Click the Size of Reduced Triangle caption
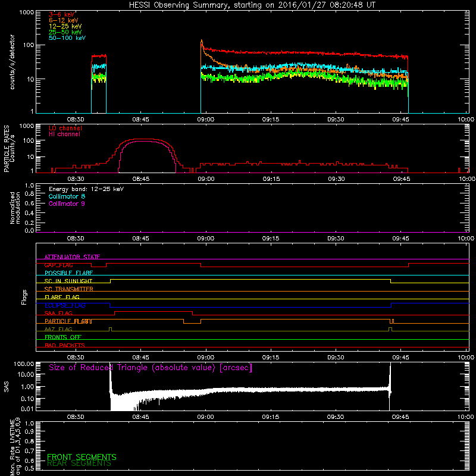476x476 pixels. tap(151, 368)
